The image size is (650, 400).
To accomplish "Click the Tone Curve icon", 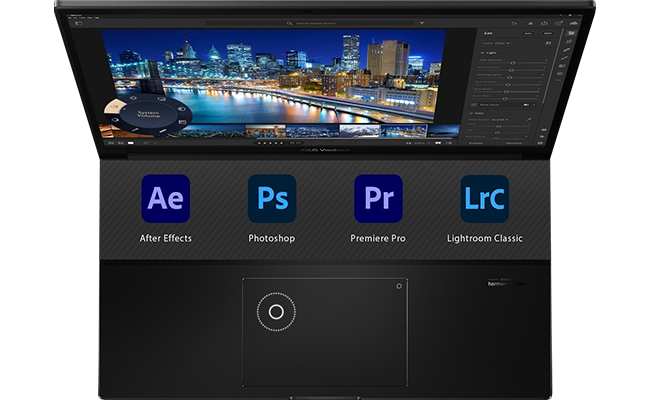I will [473, 104].
